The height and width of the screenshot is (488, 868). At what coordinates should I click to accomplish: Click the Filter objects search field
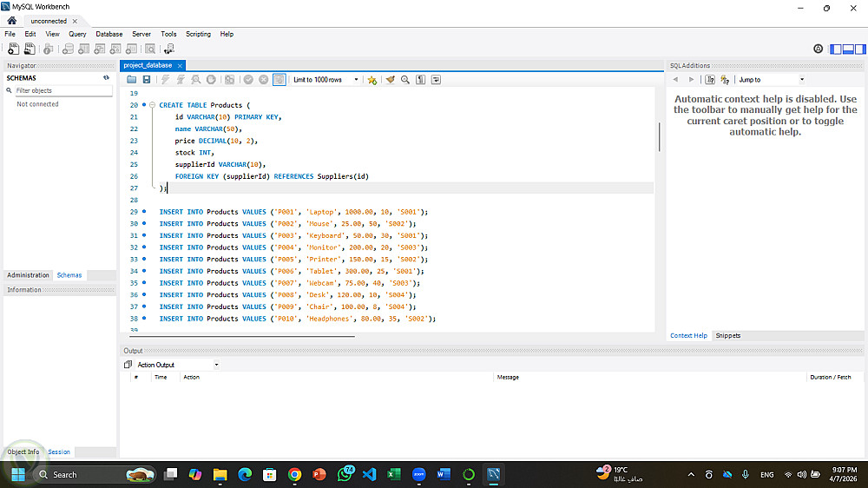[x=61, y=90]
